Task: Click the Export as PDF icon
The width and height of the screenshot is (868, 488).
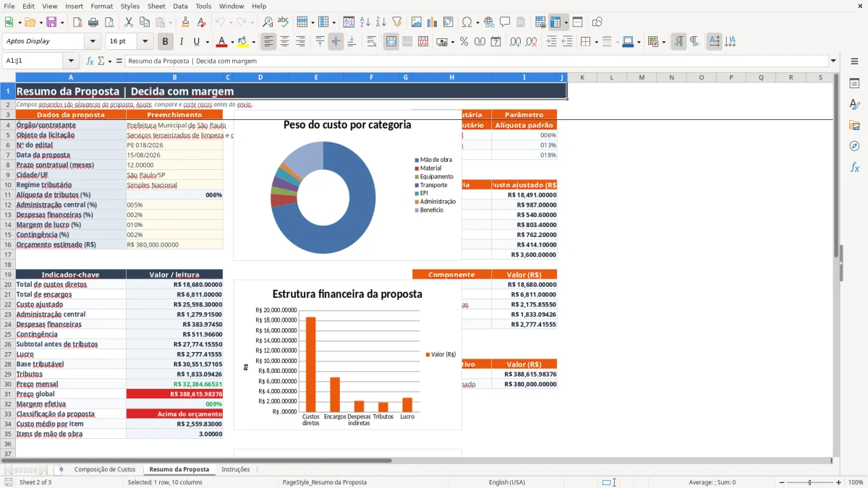Action: [x=77, y=22]
